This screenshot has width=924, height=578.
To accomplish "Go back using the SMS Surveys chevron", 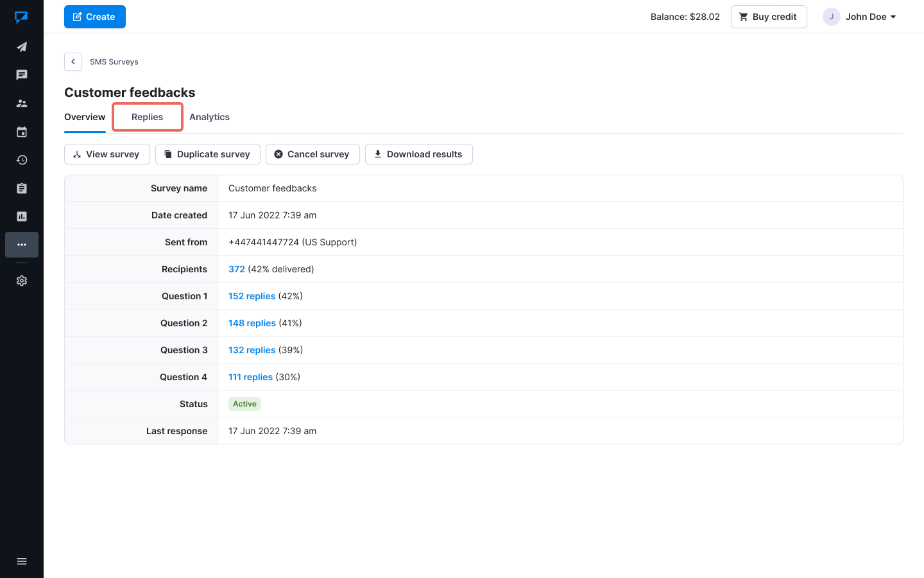I will point(73,62).
